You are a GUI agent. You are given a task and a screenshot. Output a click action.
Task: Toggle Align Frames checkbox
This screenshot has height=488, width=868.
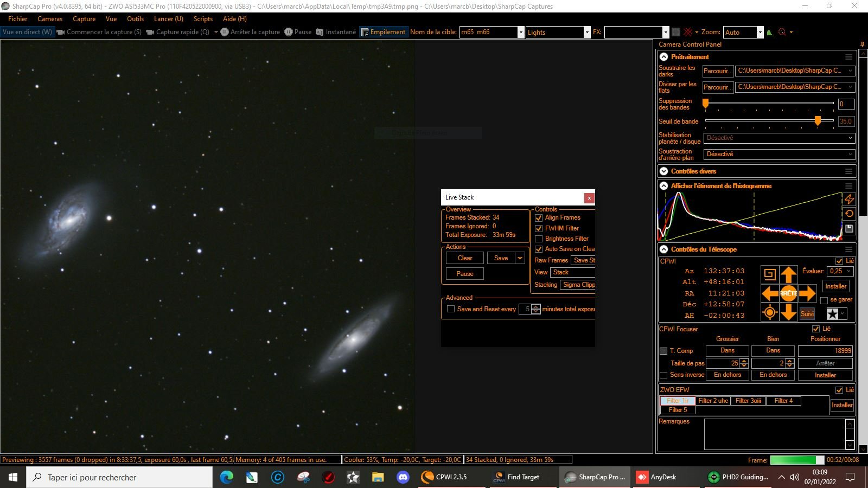coord(539,218)
